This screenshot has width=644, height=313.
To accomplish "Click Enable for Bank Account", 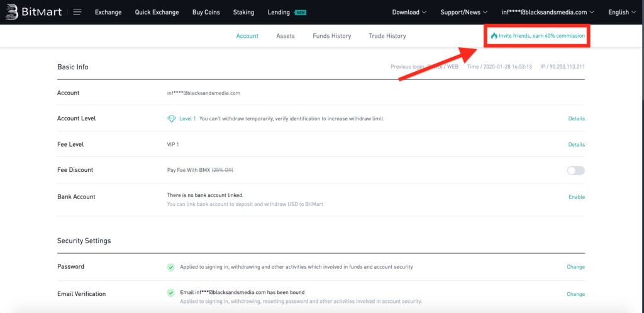I will (x=577, y=196).
